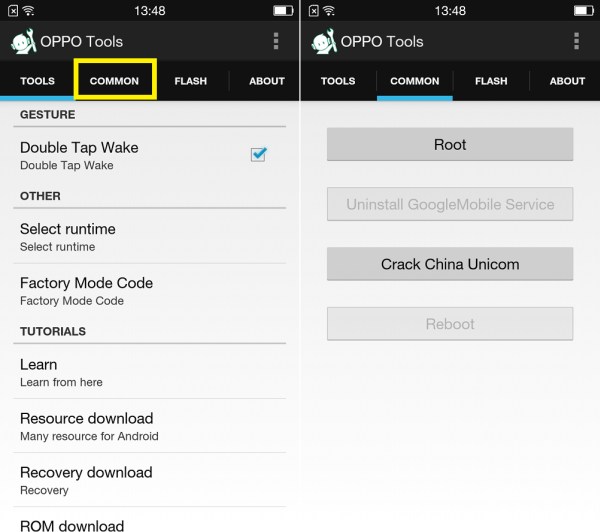Open Learn tutorial entry
This screenshot has width=600, height=532.
[x=150, y=372]
